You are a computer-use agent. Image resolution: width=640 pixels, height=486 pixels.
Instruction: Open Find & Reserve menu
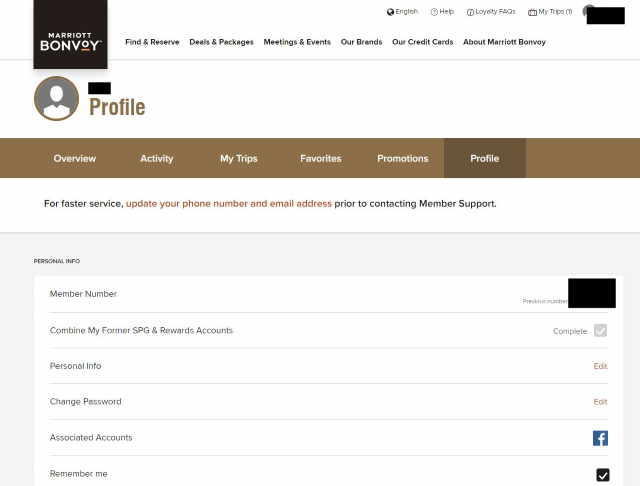tap(152, 42)
